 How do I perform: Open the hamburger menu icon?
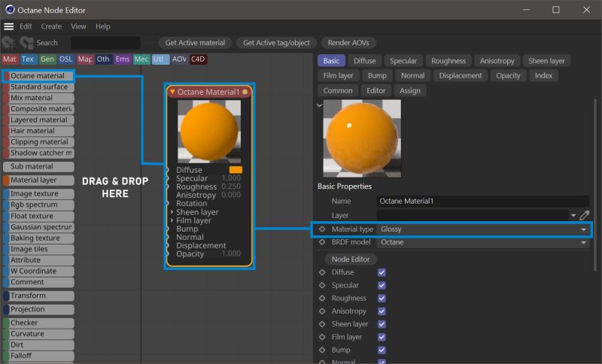click(9, 26)
